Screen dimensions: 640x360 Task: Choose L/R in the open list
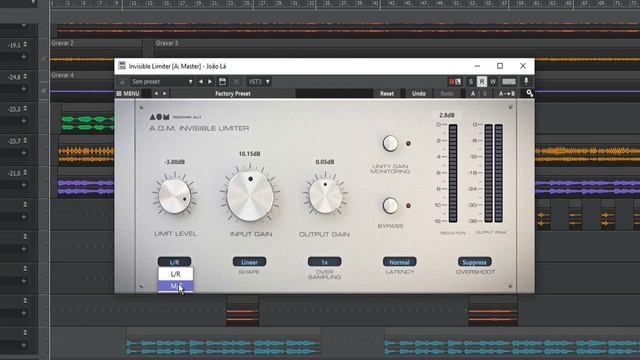click(176, 274)
